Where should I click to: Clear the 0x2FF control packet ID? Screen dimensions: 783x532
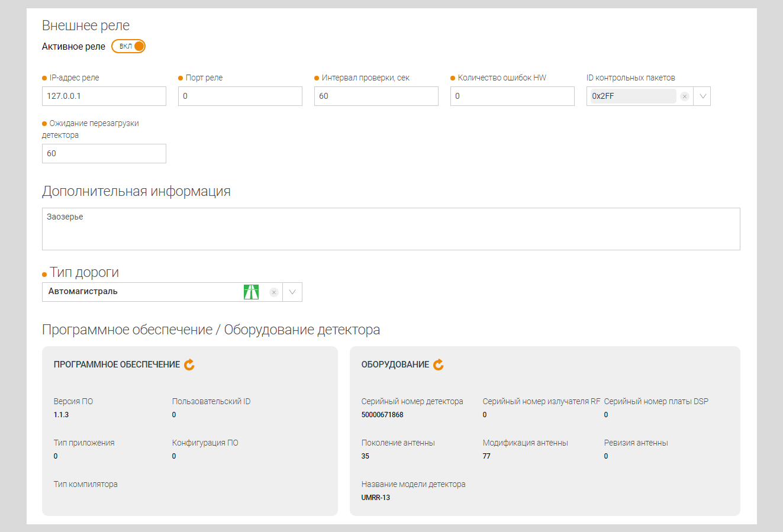[x=685, y=96]
